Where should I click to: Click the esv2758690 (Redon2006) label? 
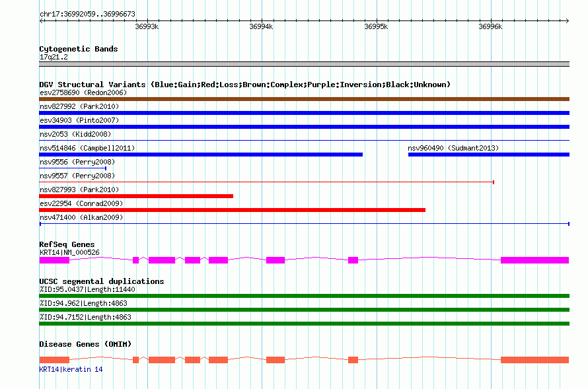pyautogui.click(x=83, y=92)
